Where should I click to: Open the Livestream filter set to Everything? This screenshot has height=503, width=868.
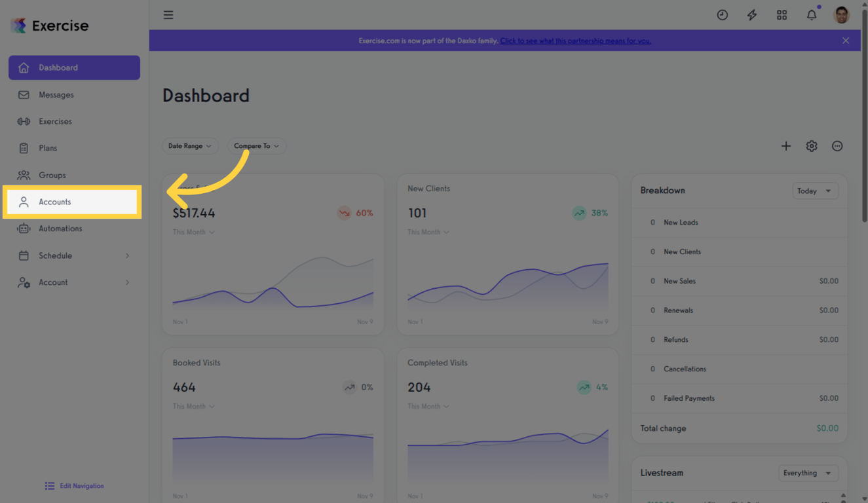coord(808,472)
